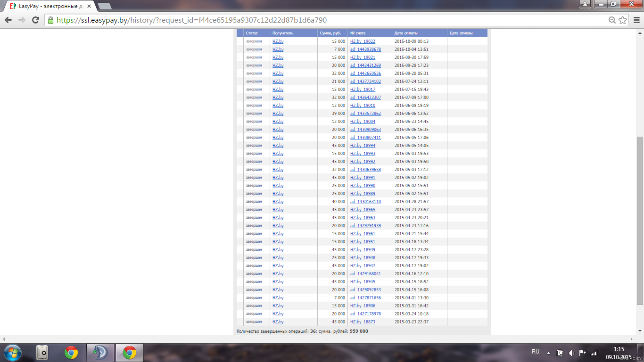Open invoice link HZ.by_18873
Screen dimensions: 644x362
tap(363, 322)
